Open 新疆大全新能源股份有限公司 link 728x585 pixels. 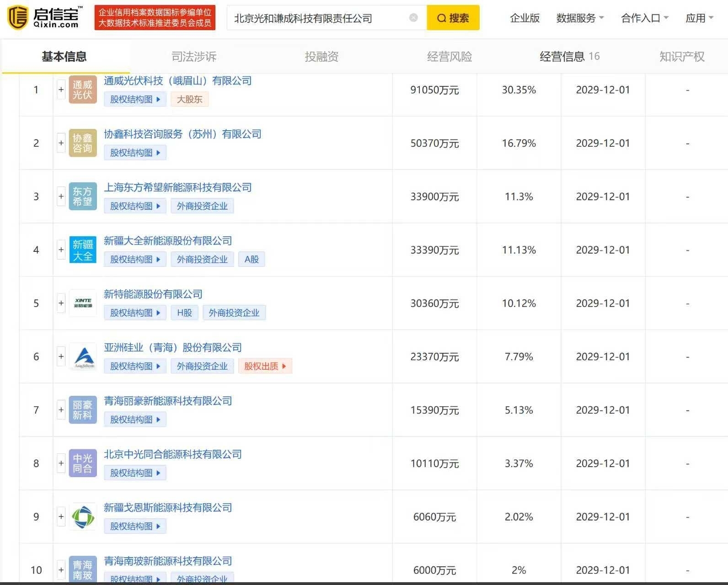(x=168, y=241)
